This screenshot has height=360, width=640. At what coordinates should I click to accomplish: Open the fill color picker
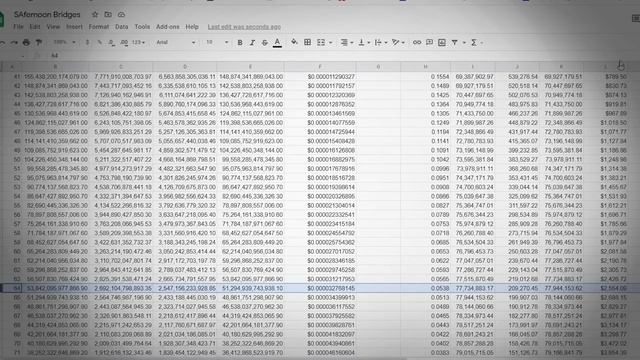tap(294, 42)
